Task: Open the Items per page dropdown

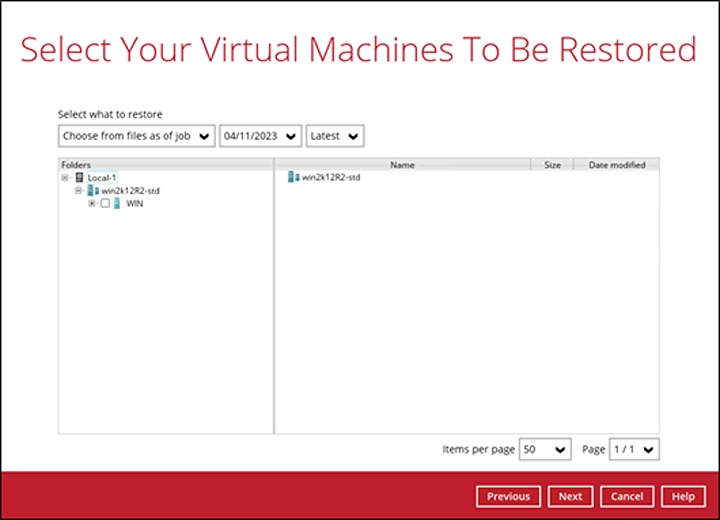Action: tap(545, 450)
